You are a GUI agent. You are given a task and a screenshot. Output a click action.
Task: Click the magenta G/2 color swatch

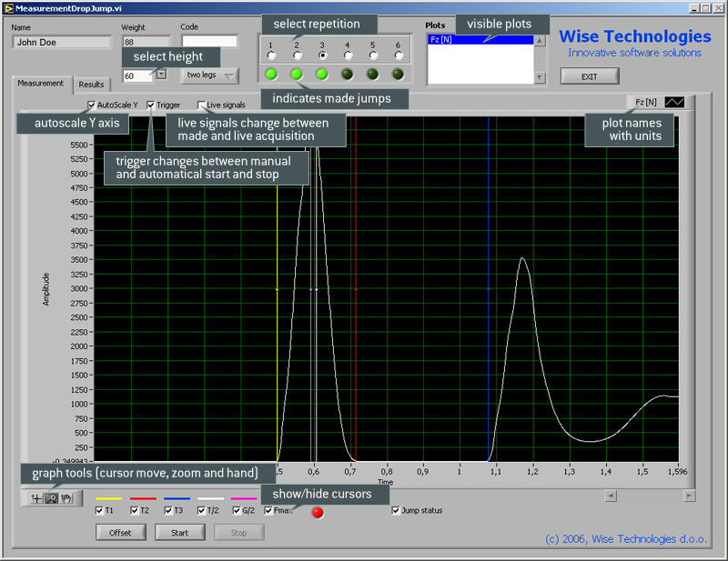tap(244, 499)
